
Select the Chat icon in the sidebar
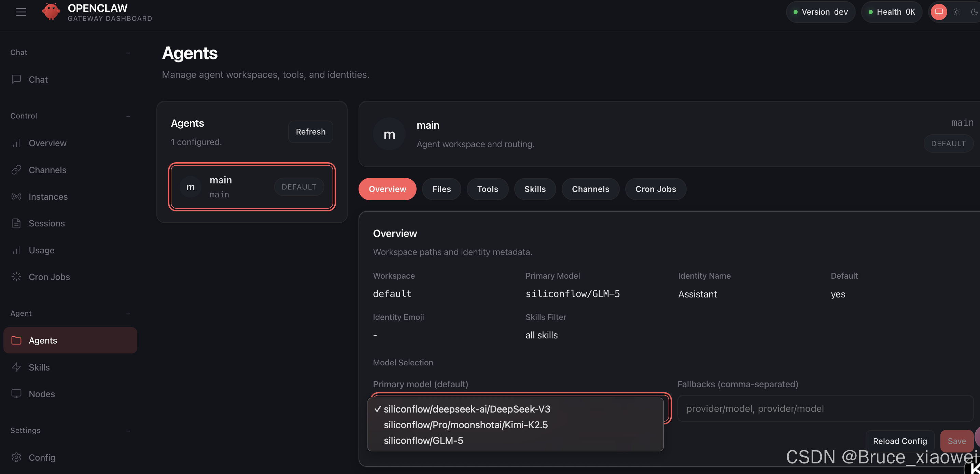pos(16,79)
